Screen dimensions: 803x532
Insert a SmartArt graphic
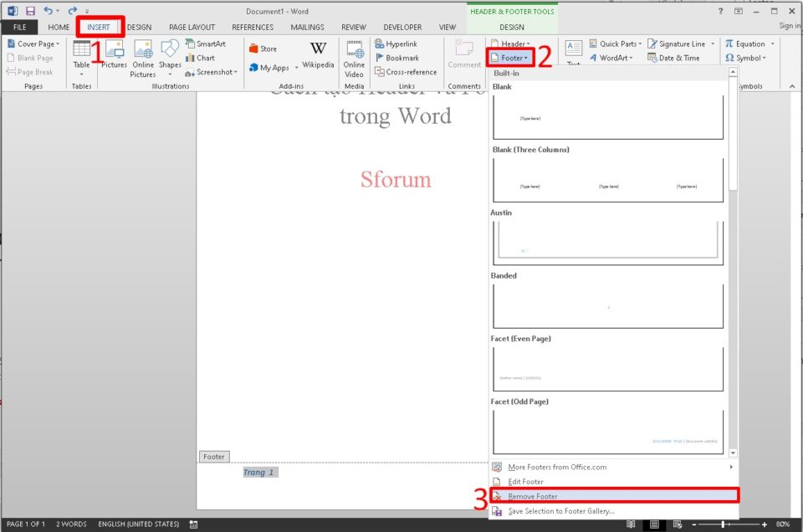point(207,43)
